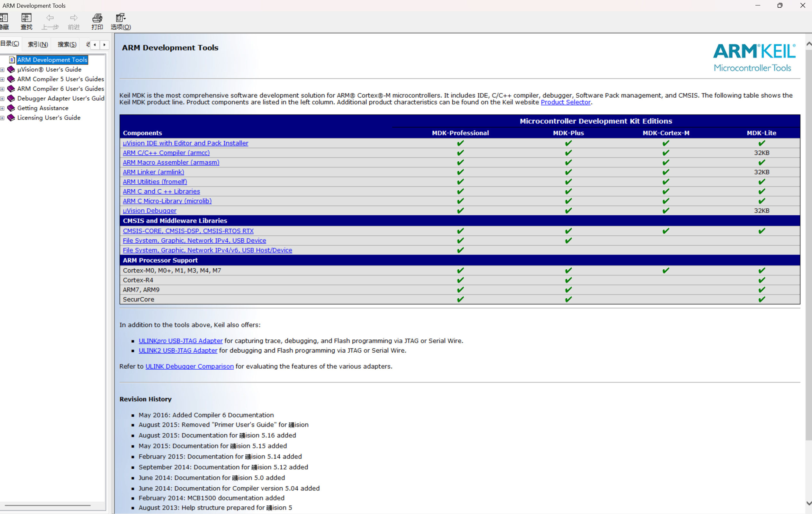Open µVision IDE with Editor and Pack Installer link

(185, 143)
